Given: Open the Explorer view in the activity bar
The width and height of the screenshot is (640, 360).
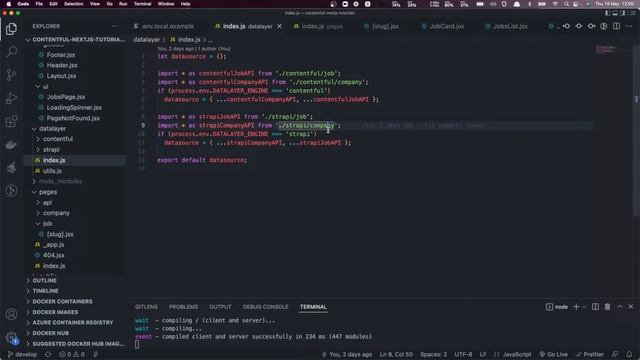Looking at the screenshot, I should [x=11, y=29].
